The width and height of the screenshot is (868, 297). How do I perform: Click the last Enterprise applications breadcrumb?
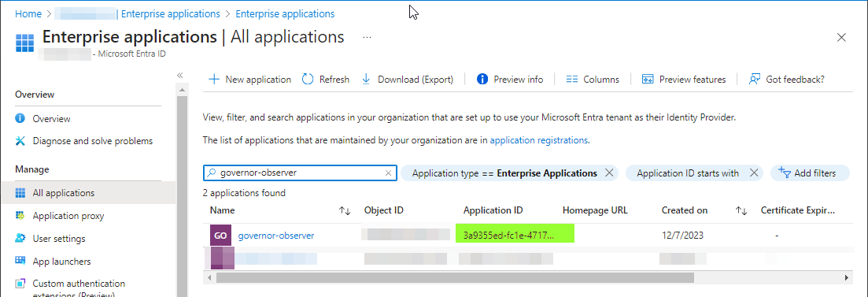[x=285, y=13]
